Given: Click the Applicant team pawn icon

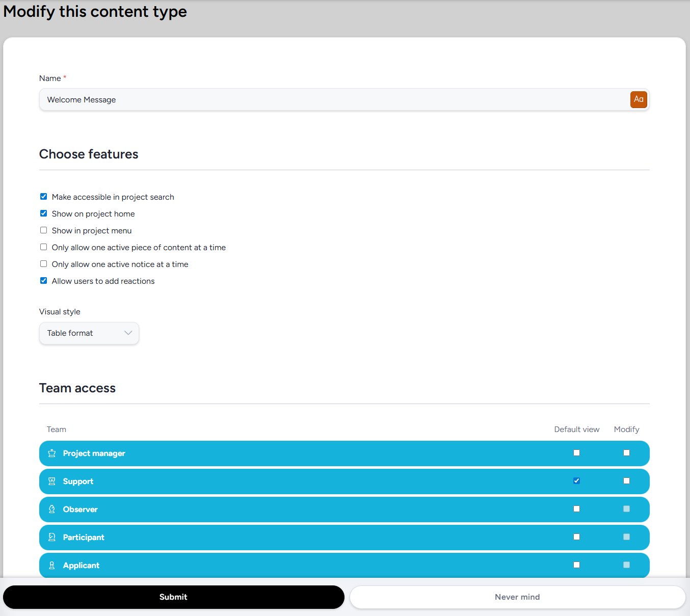Looking at the screenshot, I should tap(51, 566).
